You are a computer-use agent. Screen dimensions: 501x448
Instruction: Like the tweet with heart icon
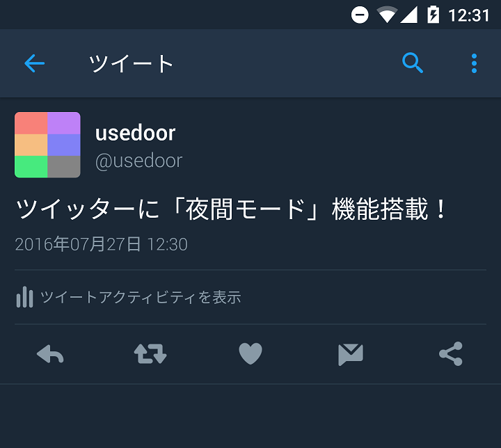click(x=250, y=353)
